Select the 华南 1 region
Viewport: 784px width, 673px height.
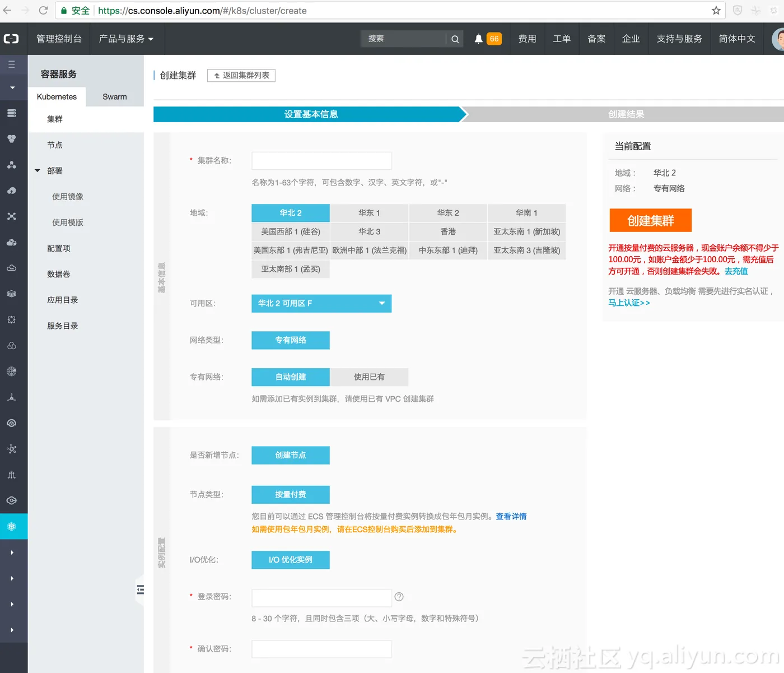tap(526, 213)
